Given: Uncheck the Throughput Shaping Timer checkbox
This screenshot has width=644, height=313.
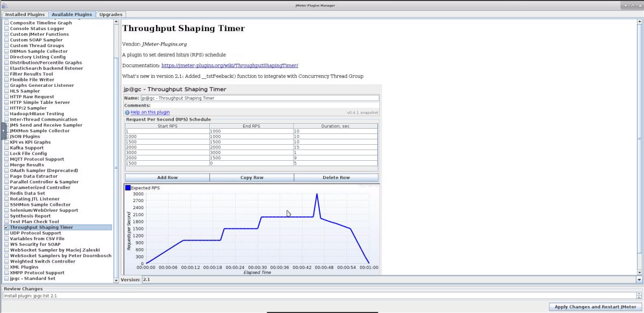Looking at the screenshot, I should tap(6, 227).
